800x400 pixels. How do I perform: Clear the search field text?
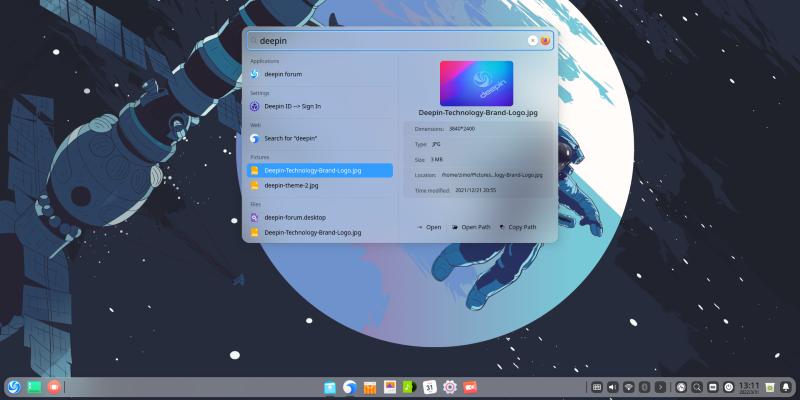pyautogui.click(x=533, y=41)
